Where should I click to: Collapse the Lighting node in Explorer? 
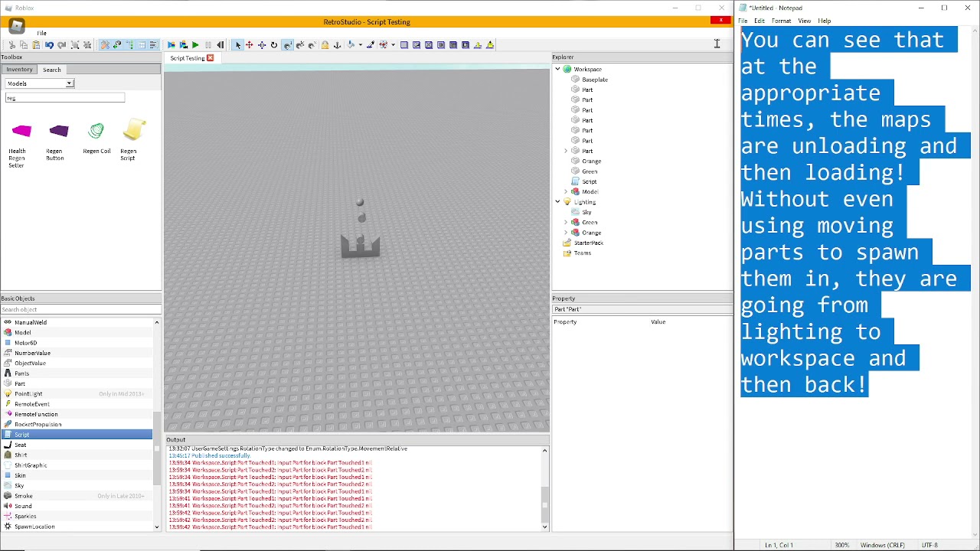tap(557, 202)
